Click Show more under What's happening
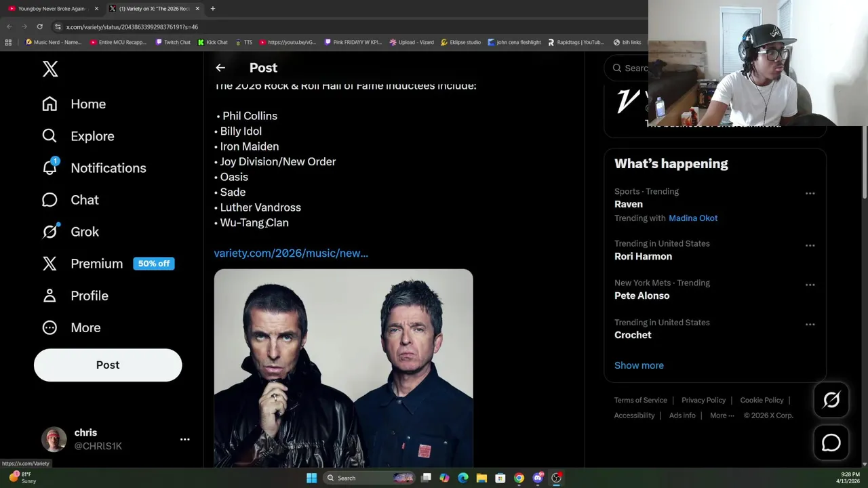 [x=639, y=365]
